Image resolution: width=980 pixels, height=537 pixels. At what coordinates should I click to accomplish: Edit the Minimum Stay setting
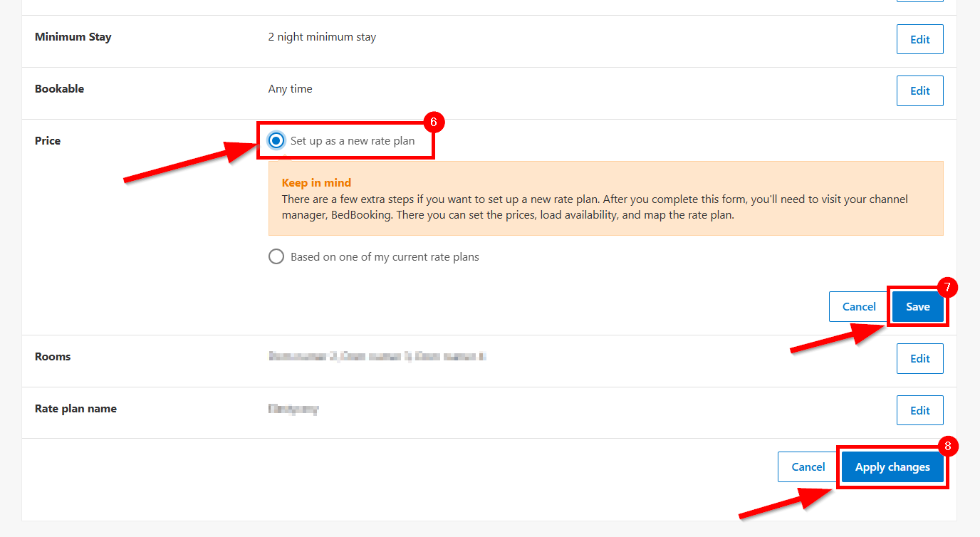(919, 39)
